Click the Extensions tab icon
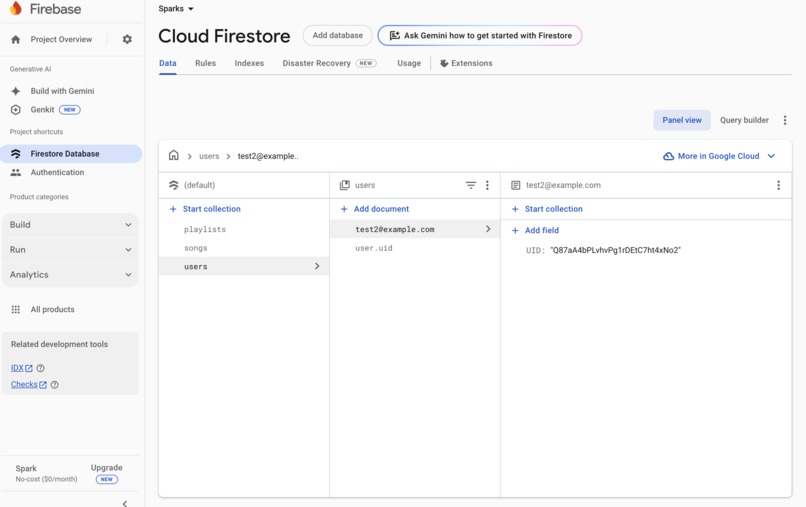Image resolution: width=806 pixels, height=507 pixels. pos(444,63)
